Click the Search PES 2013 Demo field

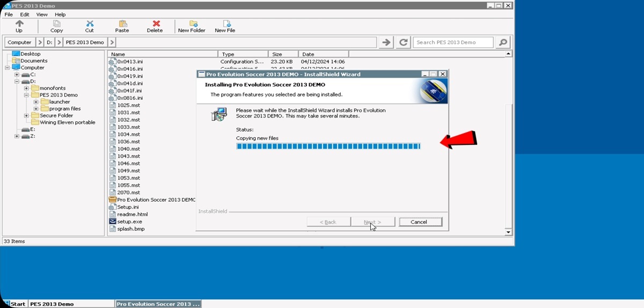tap(453, 42)
